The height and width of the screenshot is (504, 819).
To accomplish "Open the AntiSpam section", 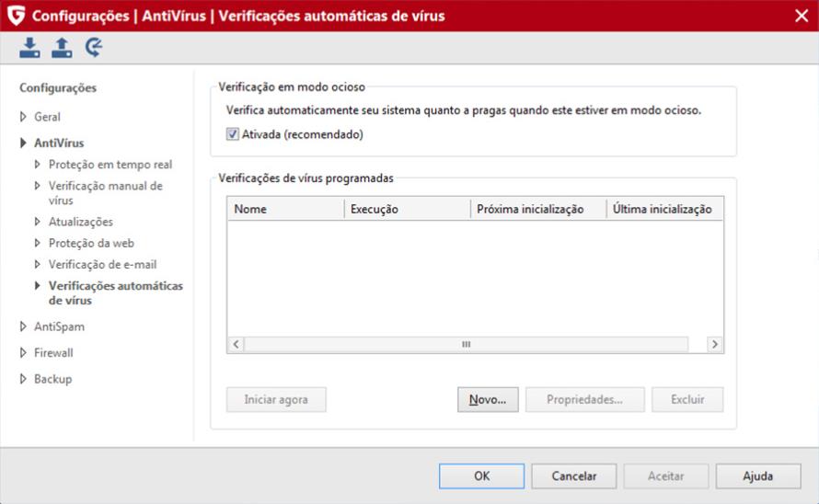I will click(59, 326).
